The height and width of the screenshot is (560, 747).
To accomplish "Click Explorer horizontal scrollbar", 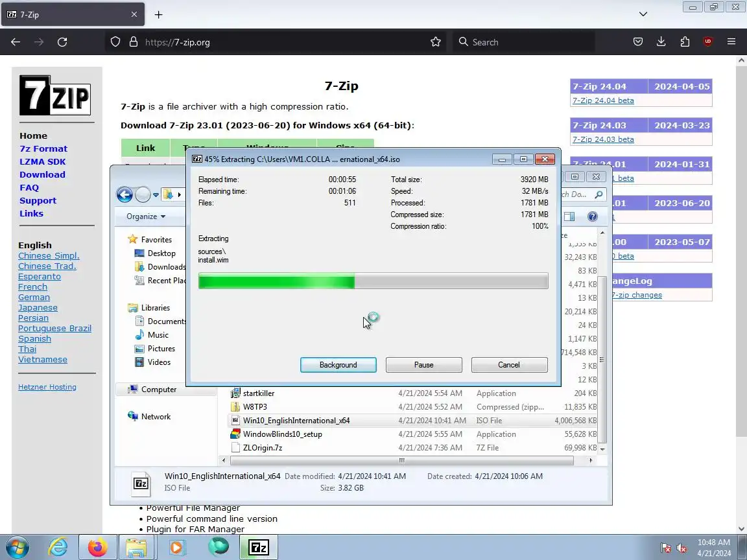I will click(402, 460).
